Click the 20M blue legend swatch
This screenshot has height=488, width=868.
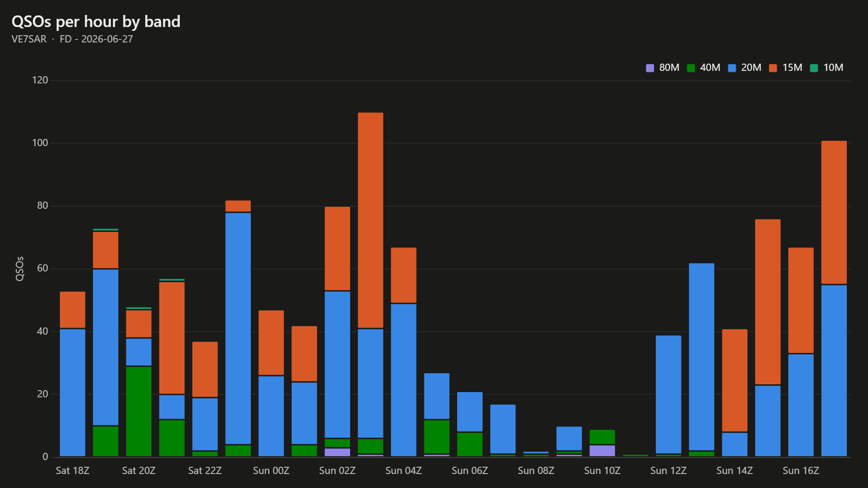(x=732, y=68)
